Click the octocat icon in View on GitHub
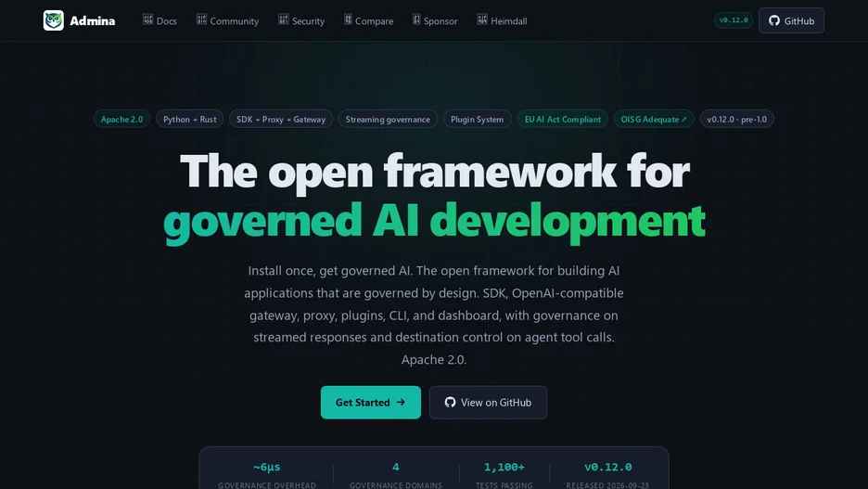The height and width of the screenshot is (489, 868). click(x=450, y=403)
